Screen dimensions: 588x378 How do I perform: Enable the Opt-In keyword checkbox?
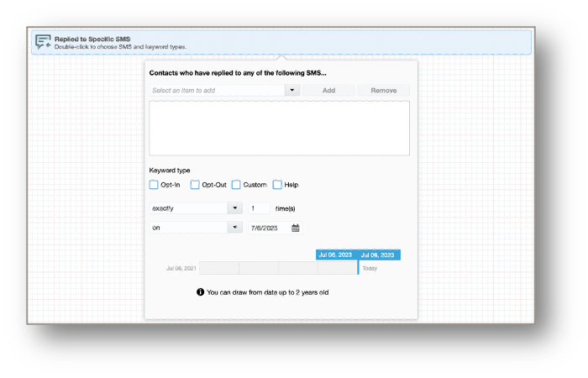(x=154, y=185)
